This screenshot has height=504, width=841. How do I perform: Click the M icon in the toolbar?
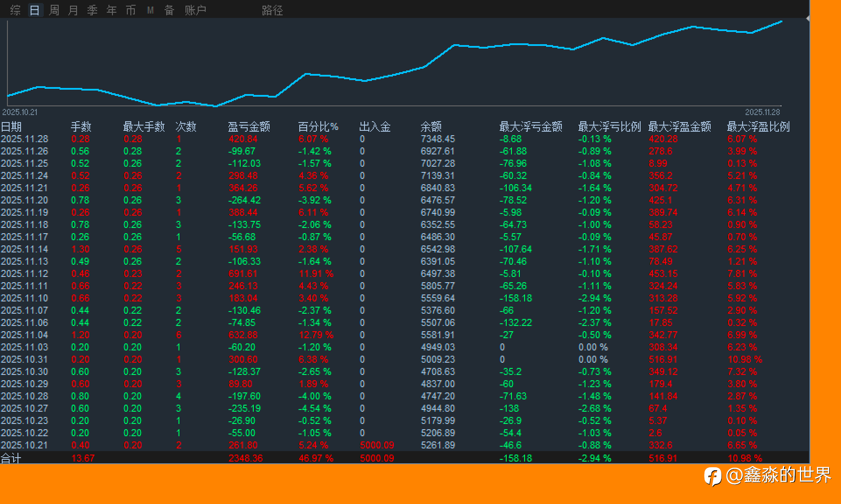[x=151, y=10]
